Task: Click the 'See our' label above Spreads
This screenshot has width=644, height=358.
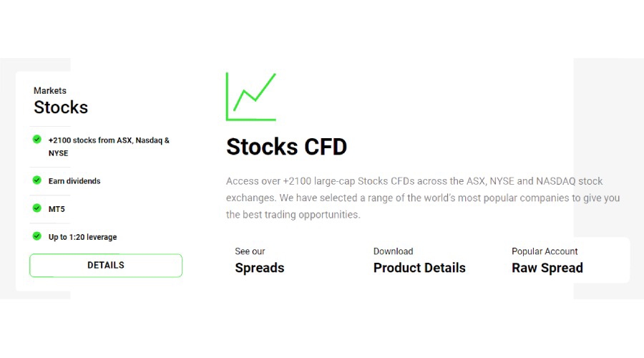Action: (250, 251)
